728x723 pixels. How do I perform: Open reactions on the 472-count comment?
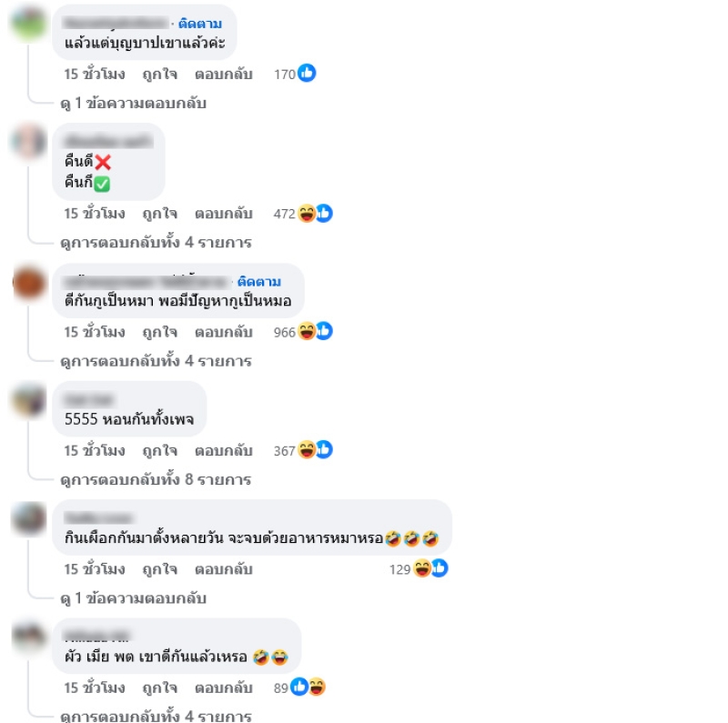pos(315,214)
